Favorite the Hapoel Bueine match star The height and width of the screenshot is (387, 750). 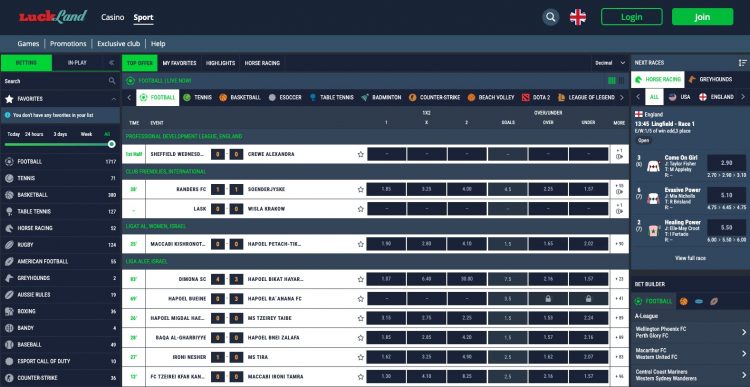tap(361, 299)
